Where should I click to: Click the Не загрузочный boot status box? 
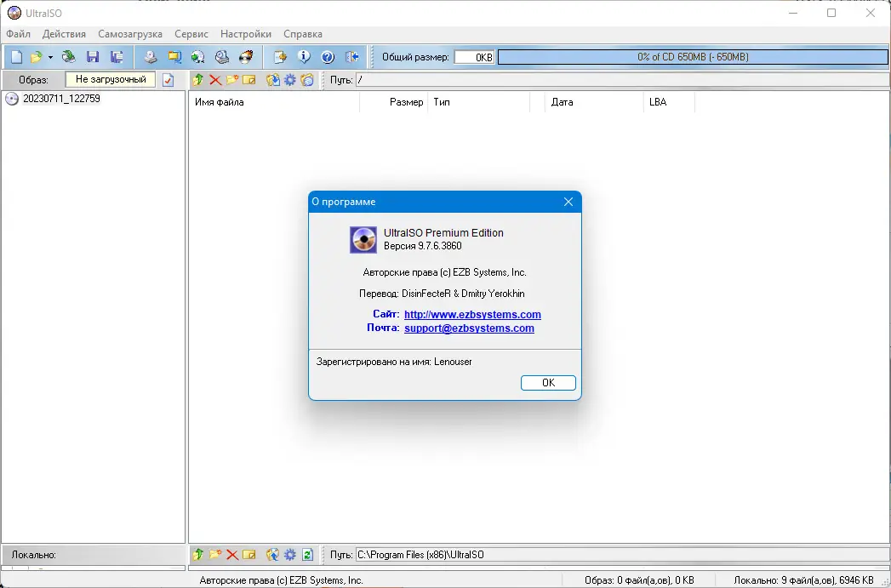point(111,79)
